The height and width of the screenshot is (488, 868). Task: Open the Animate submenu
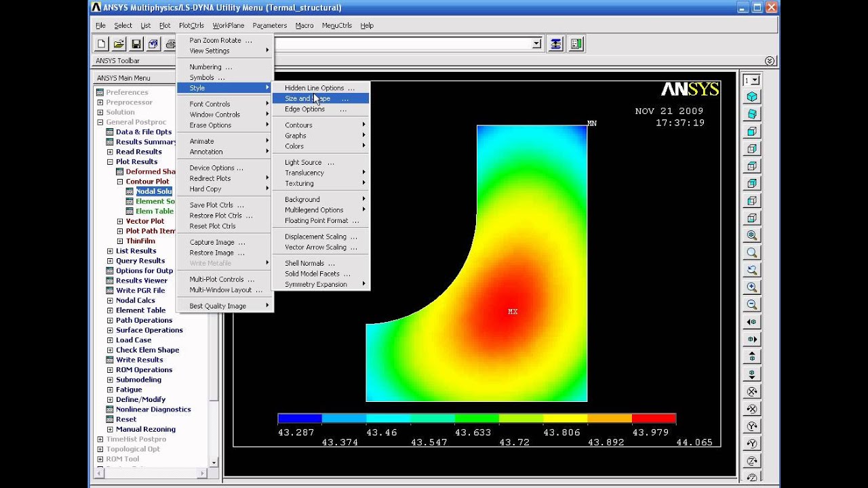[224, 141]
